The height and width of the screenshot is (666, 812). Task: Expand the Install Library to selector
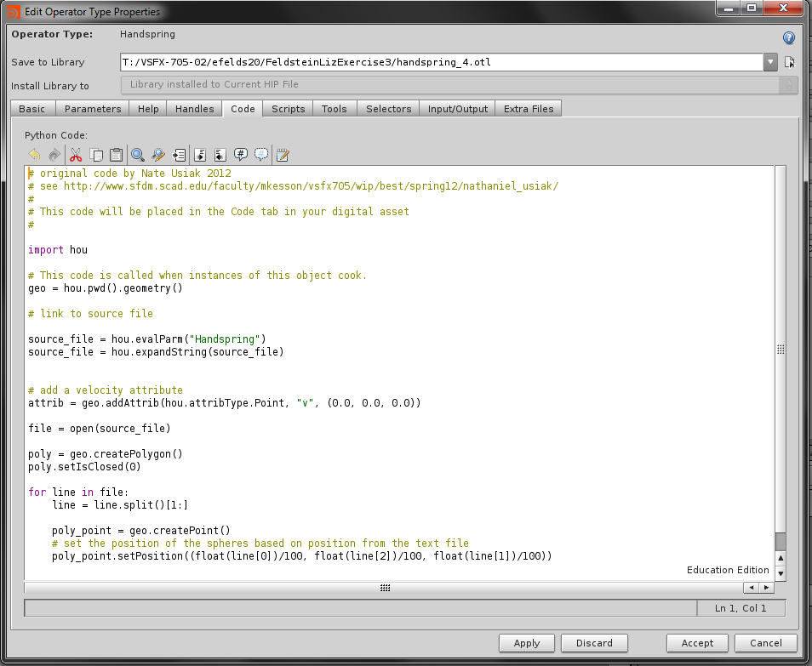pos(787,84)
